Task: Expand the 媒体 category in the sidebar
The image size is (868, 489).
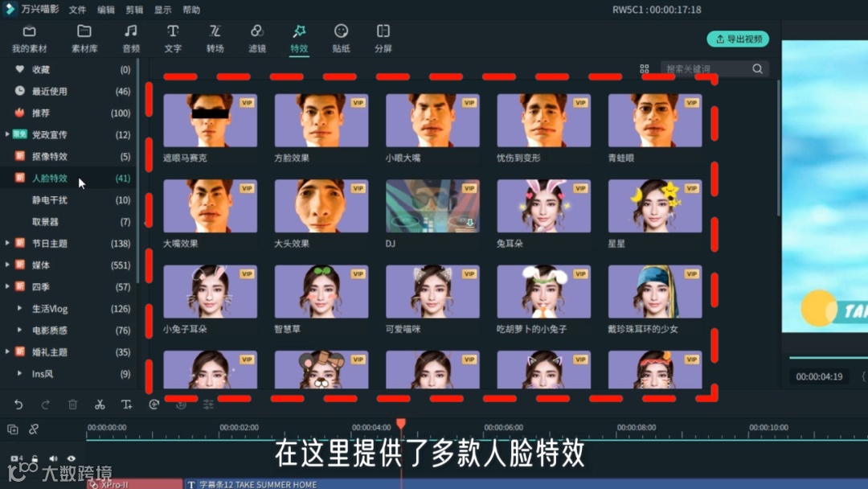Action: pyautogui.click(x=8, y=265)
